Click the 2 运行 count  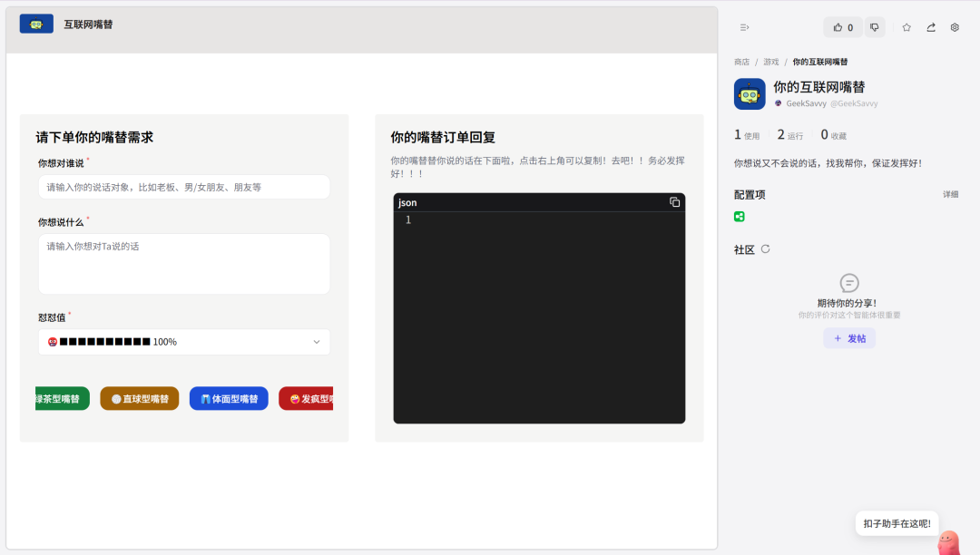pos(790,135)
